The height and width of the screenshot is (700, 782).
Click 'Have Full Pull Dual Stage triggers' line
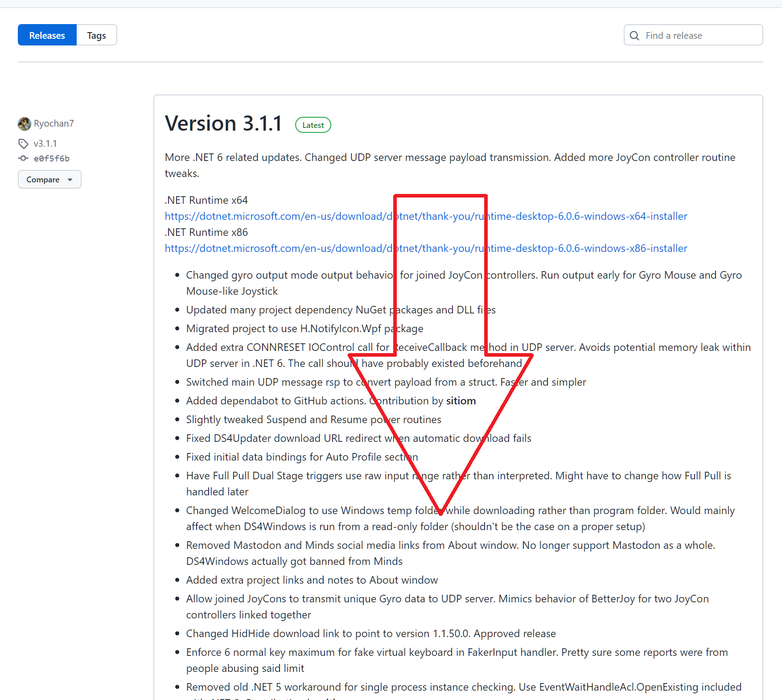(x=459, y=484)
